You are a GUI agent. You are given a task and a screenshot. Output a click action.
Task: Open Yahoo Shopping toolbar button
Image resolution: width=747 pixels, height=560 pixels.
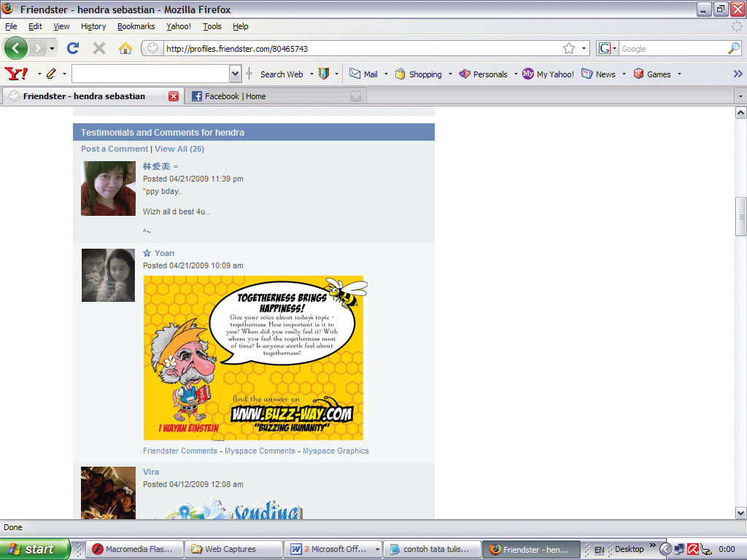(418, 74)
